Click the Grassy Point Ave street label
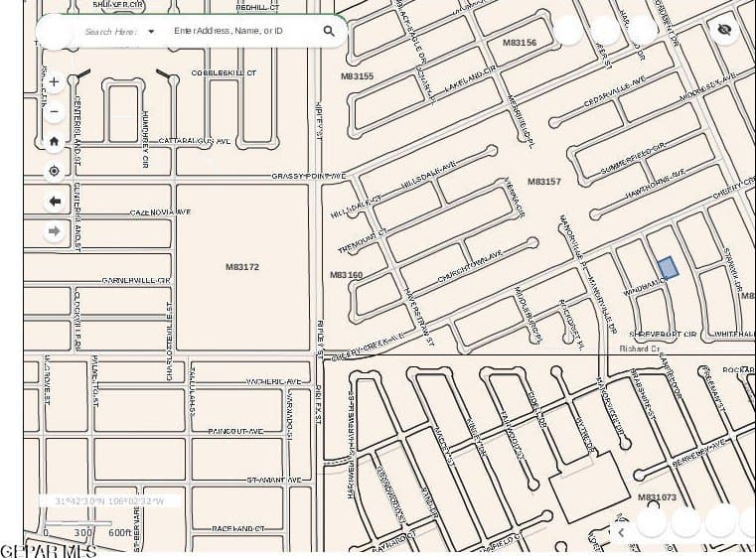The width and height of the screenshot is (756, 558). pyautogui.click(x=309, y=176)
